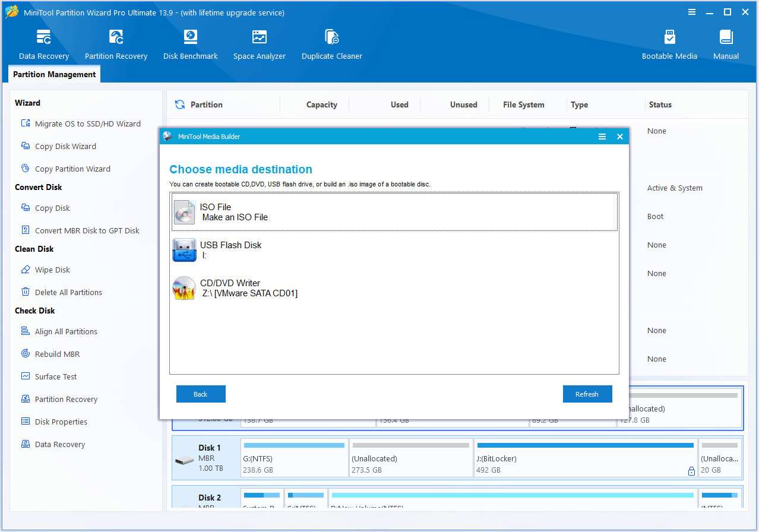Select the 273.5 GB Unallocated block on Disk 1

[411, 458]
